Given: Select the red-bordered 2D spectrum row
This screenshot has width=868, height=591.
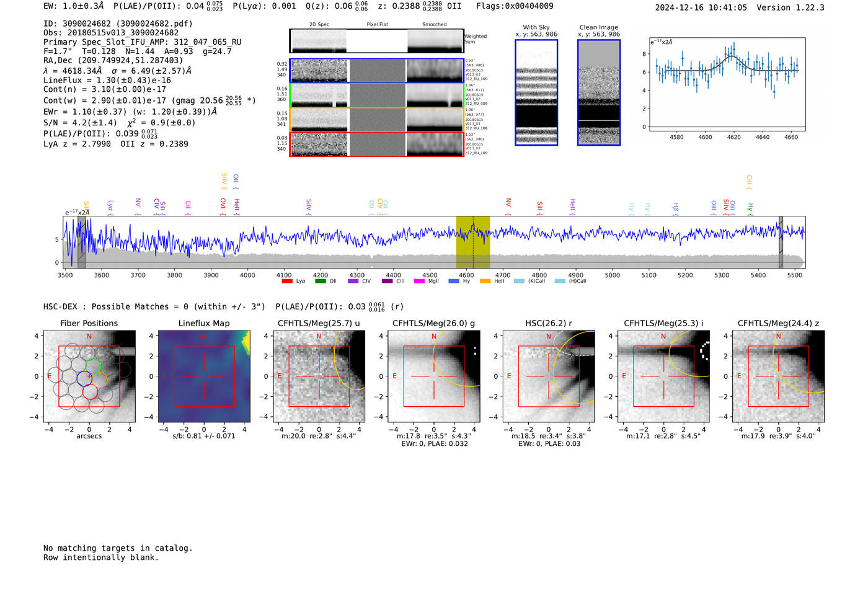Looking at the screenshot, I should 377,144.
